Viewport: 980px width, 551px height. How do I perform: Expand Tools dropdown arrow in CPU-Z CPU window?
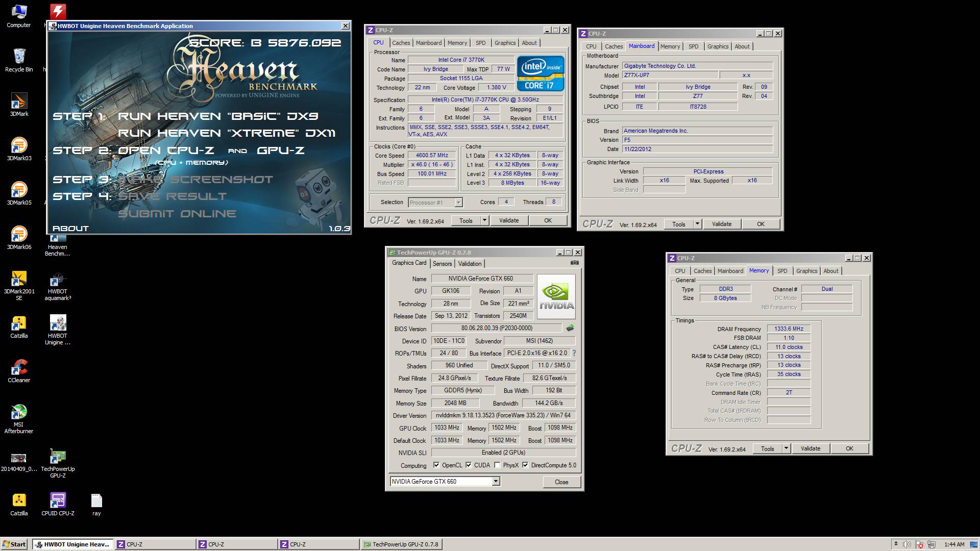[x=484, y=220]
